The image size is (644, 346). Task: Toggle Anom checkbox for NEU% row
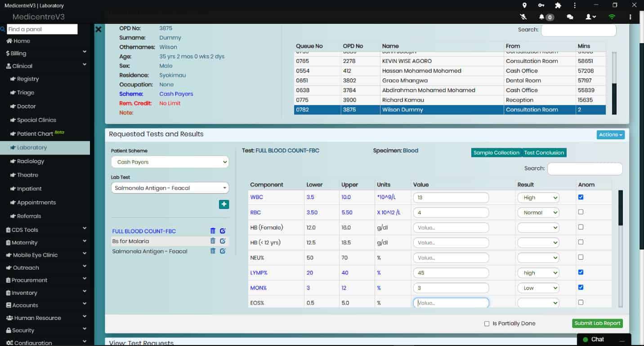581,257
